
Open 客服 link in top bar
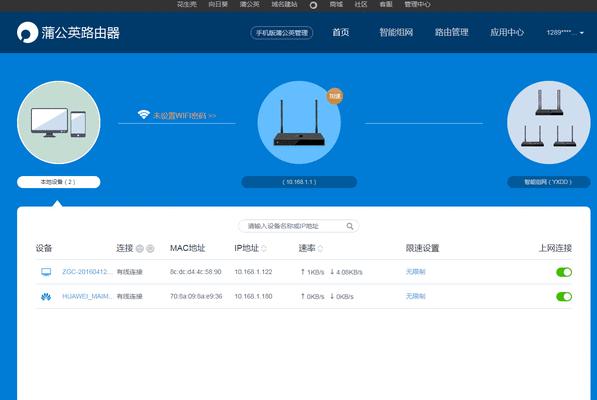pyautogui.click(x=386, y=4)
